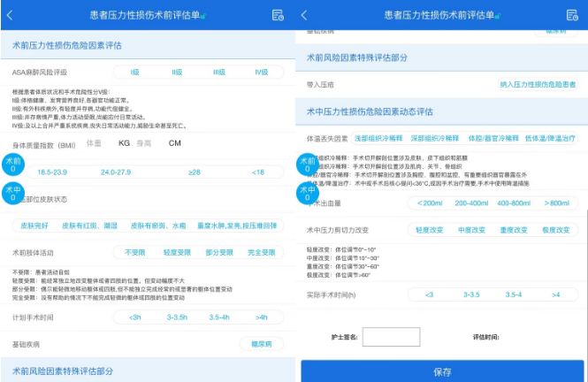Select 中度改变 for 术中压力剪切力改变
Viewport: 588px width, 382px height.
pos(471,230)
